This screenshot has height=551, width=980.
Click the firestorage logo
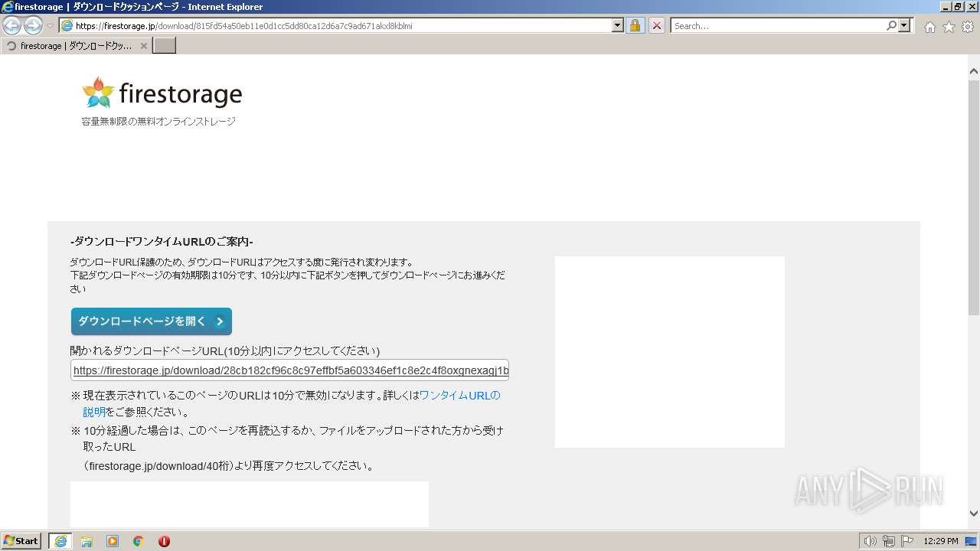(x=162, y=93)
